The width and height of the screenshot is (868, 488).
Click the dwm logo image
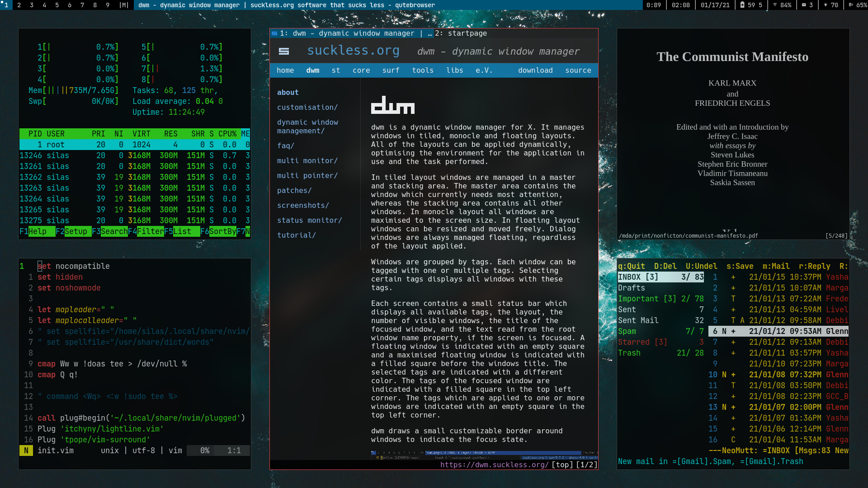tap(392, 105)
